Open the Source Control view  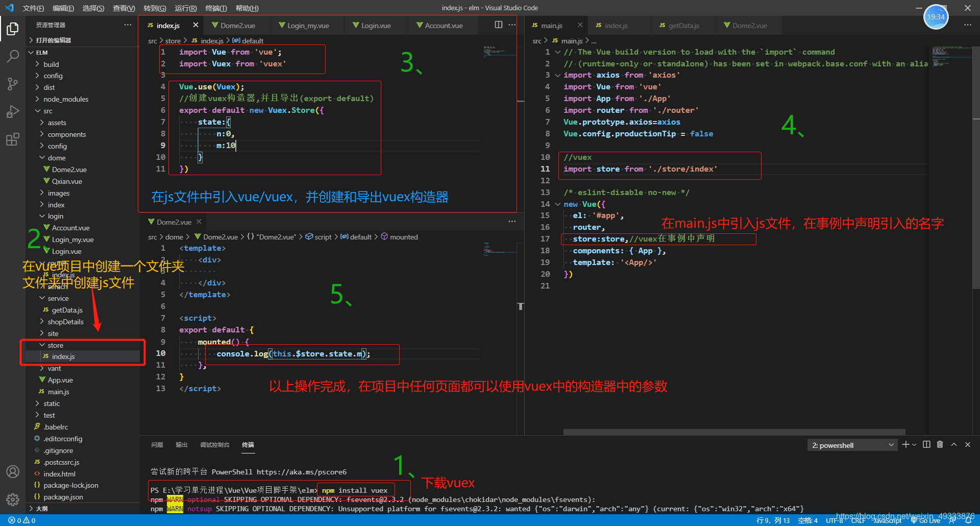(x=13, y=84)
